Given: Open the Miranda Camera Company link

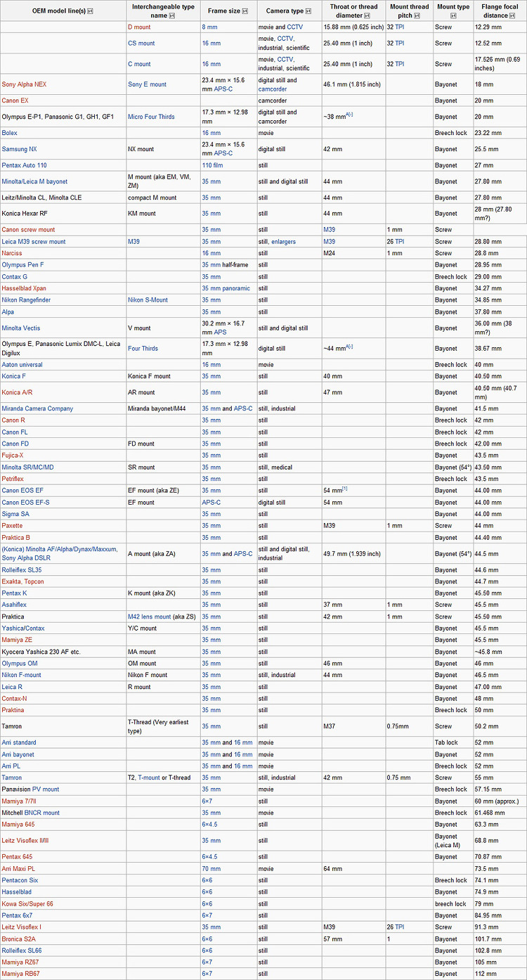Looking at the screenshot, I should 37,408.
